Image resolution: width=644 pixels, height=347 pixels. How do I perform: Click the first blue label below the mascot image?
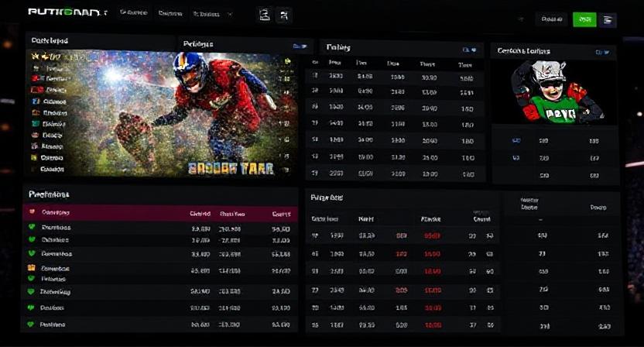(516, 141)
